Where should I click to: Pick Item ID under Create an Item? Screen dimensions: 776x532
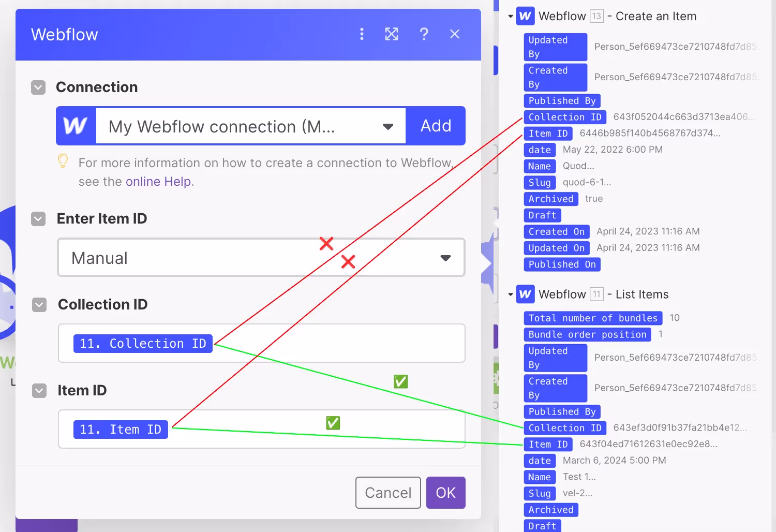coord(548,134)
